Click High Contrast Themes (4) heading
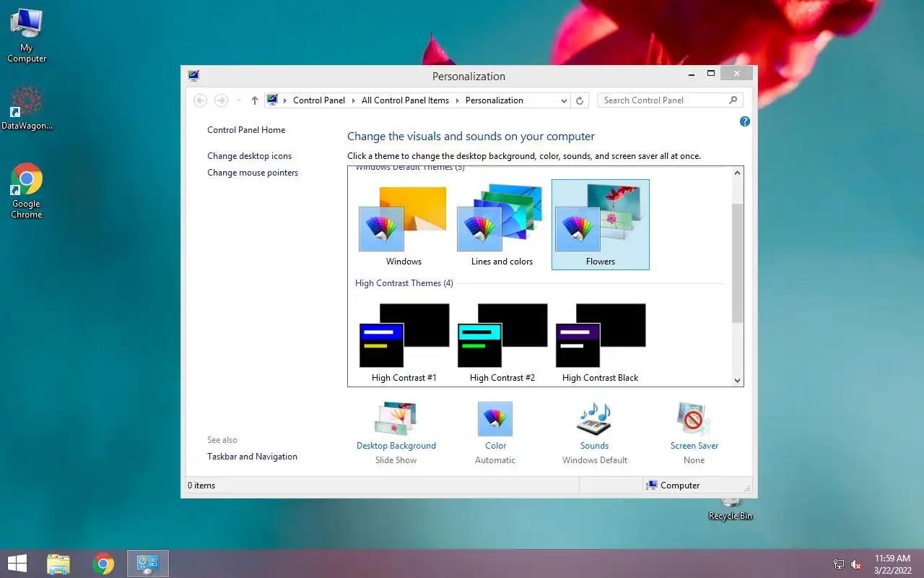This screenshot has height=578, width=924. click(x=404, y=283)
